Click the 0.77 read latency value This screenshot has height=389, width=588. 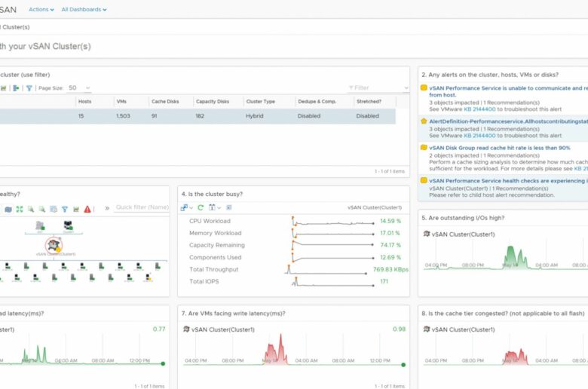pos(159,329)
